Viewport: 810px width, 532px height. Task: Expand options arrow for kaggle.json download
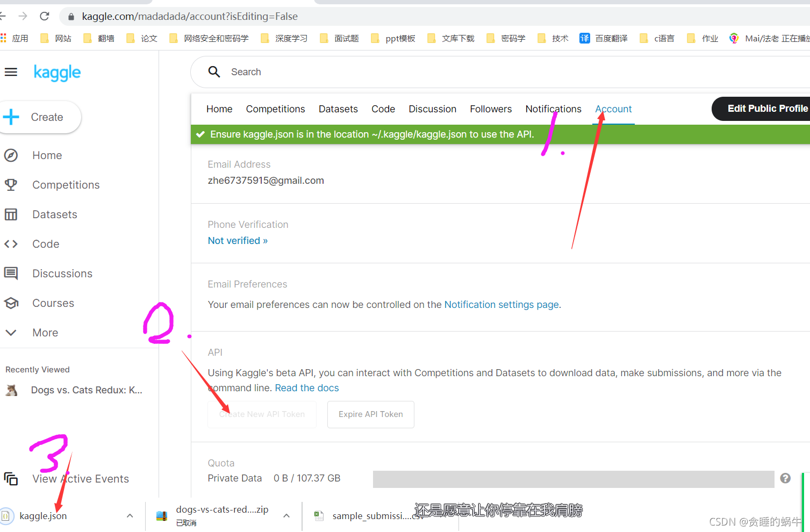130,516
